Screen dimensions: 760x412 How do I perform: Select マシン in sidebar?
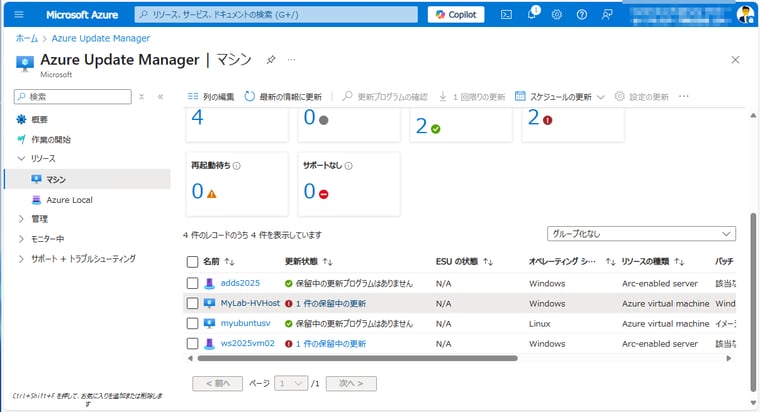pyautogui.click(x=87, y=179)
